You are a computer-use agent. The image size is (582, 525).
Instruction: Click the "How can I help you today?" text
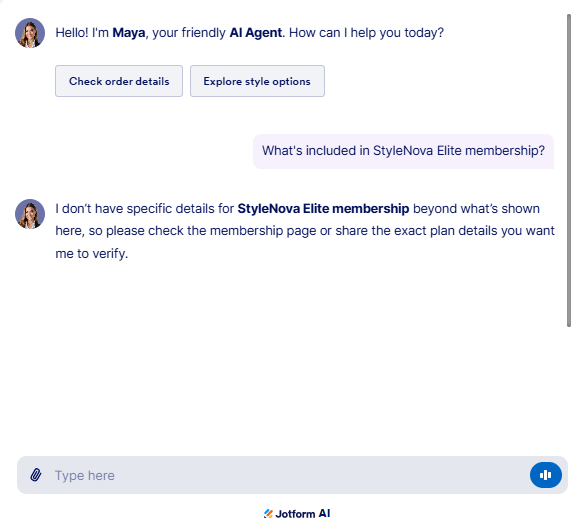pyautogui.click(x=366, y=33)
